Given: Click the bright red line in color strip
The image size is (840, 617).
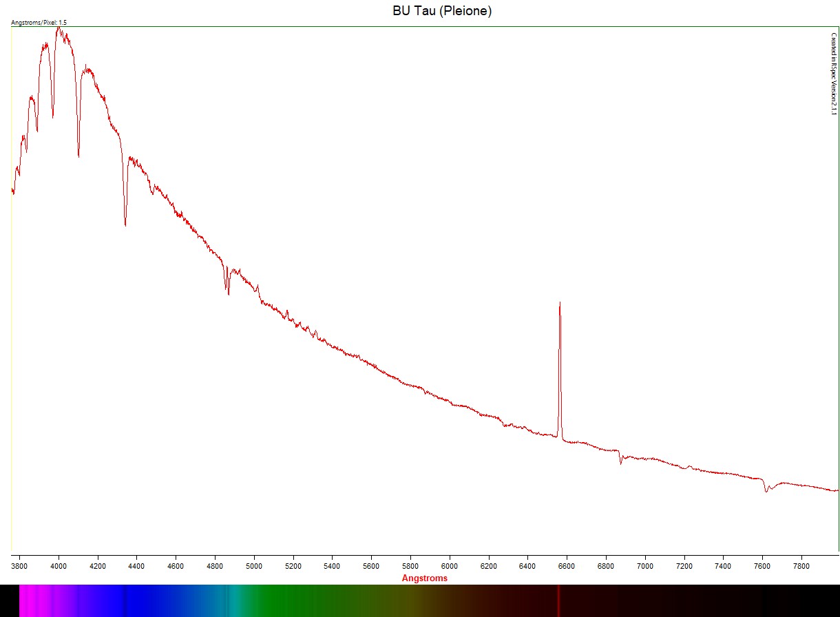Looking at the screenshot, I should [x=558, y=600].
